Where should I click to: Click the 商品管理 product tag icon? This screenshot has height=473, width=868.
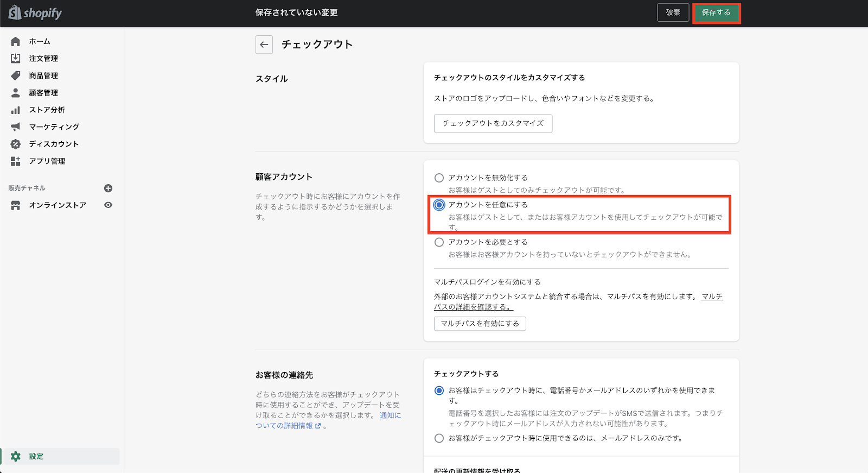pyautogui.click(x=16, y=75)
